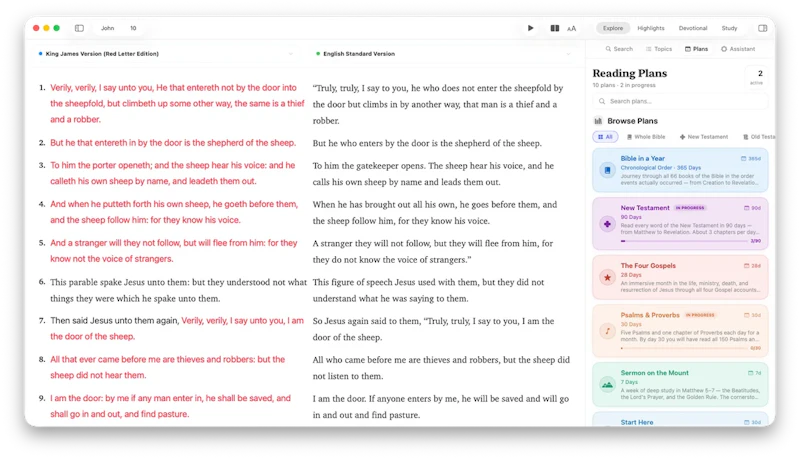Image resolution: width=800 pixels, height=459 pixels.
Task: Click the green dot beside English Standard Version
Action: (x=318, y=54)
